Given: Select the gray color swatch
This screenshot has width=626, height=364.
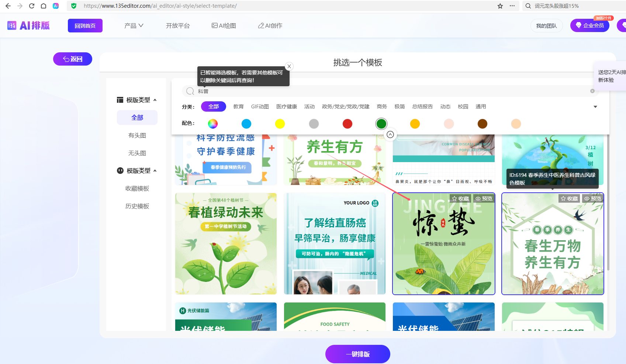Looking at the screenshot, I should pyautogui.click(x=314, y=124).
